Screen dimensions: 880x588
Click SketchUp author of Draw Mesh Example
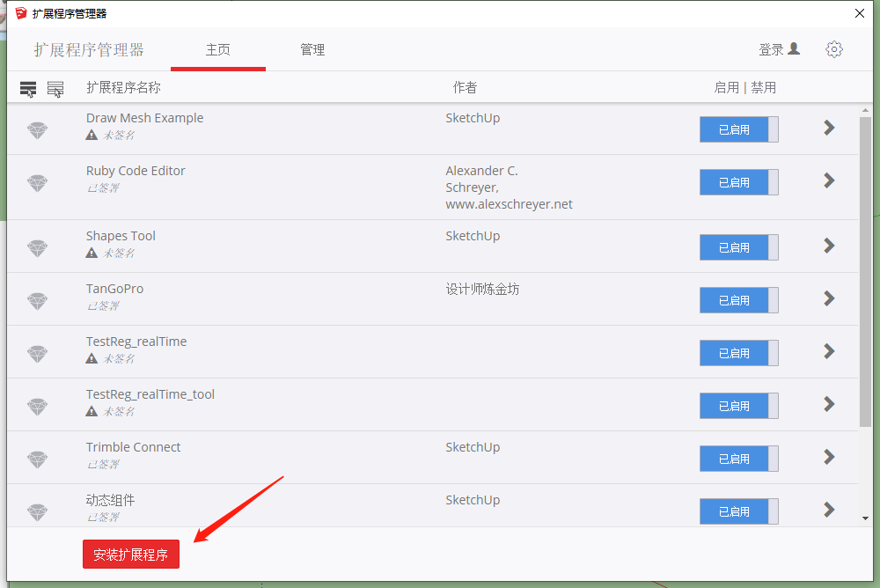click(473, 118)
